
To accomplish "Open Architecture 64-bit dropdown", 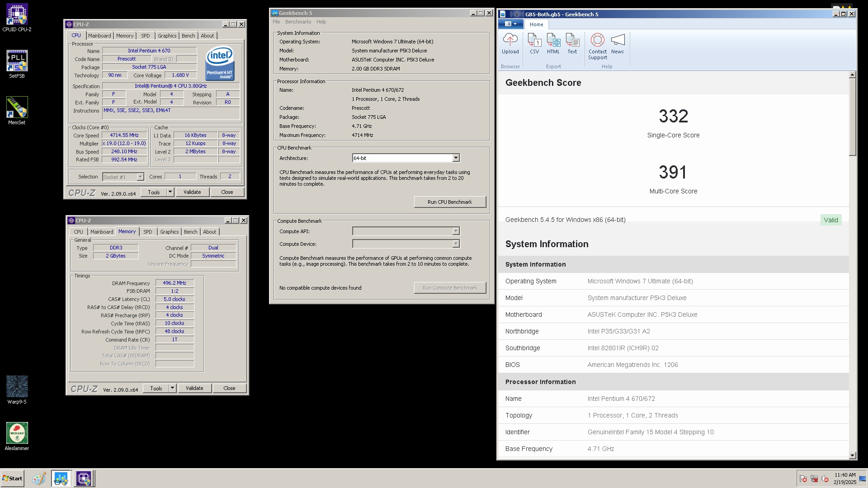I will (456, 158).
